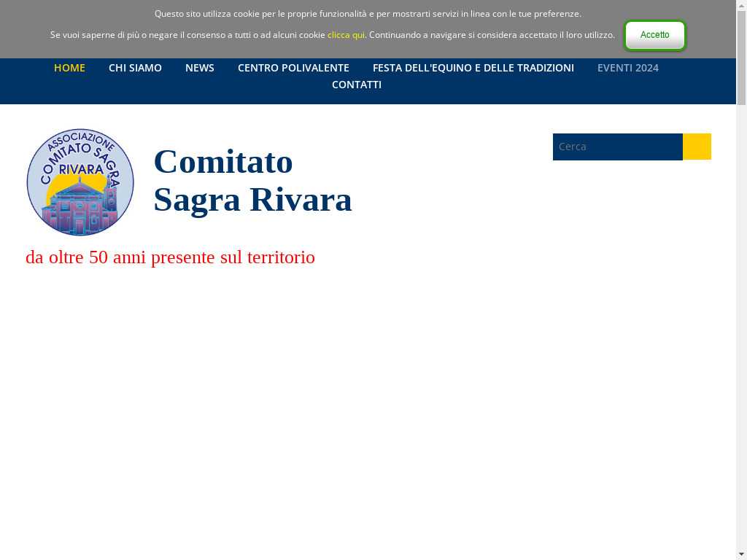Open the CHI SIAMO page
This screenshot has height=560, width=747.
[x=135, y=68]
